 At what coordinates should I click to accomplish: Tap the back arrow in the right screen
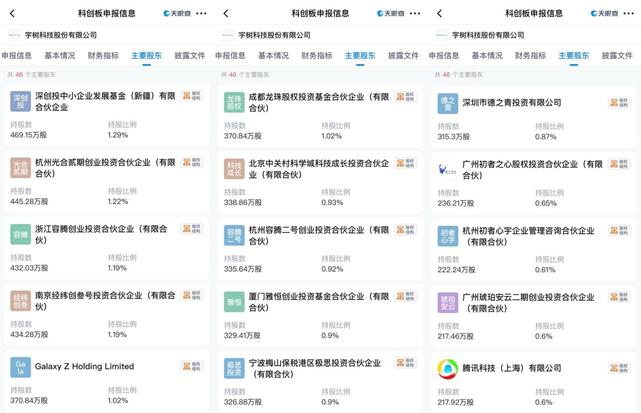pyautogui.click(x=440, y=13)
